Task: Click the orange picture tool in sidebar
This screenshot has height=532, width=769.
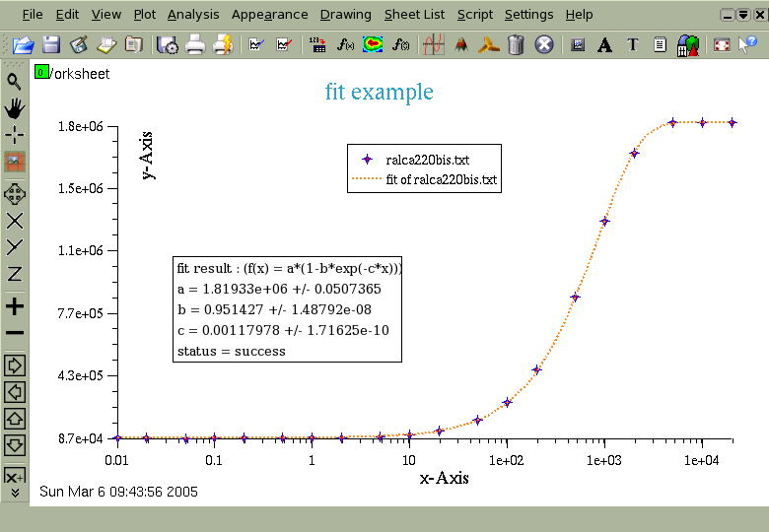Action: pyautogui.click(x=14, y=162)
